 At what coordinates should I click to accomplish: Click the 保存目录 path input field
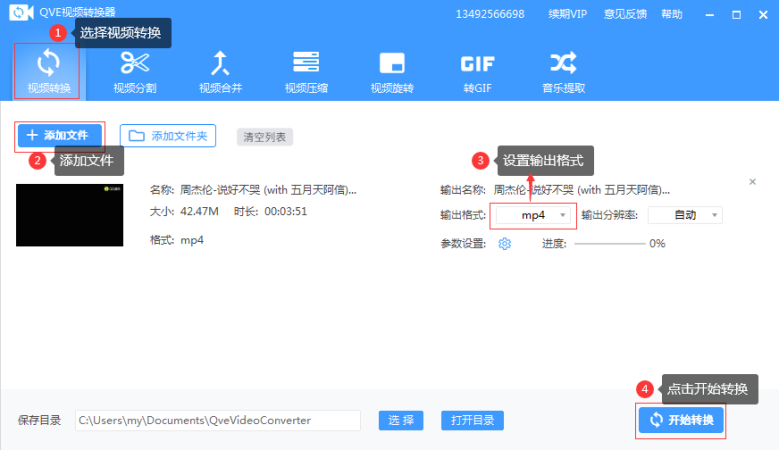coord(218,420)
